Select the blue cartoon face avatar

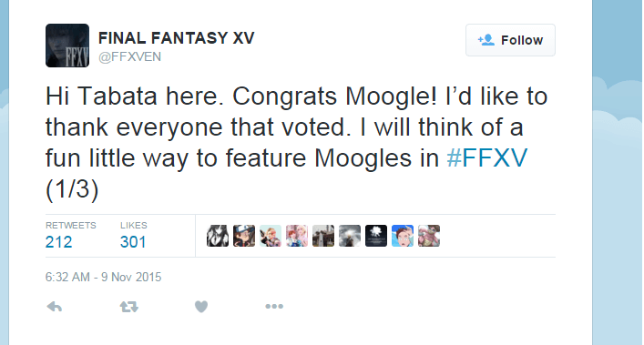(403, 236)
